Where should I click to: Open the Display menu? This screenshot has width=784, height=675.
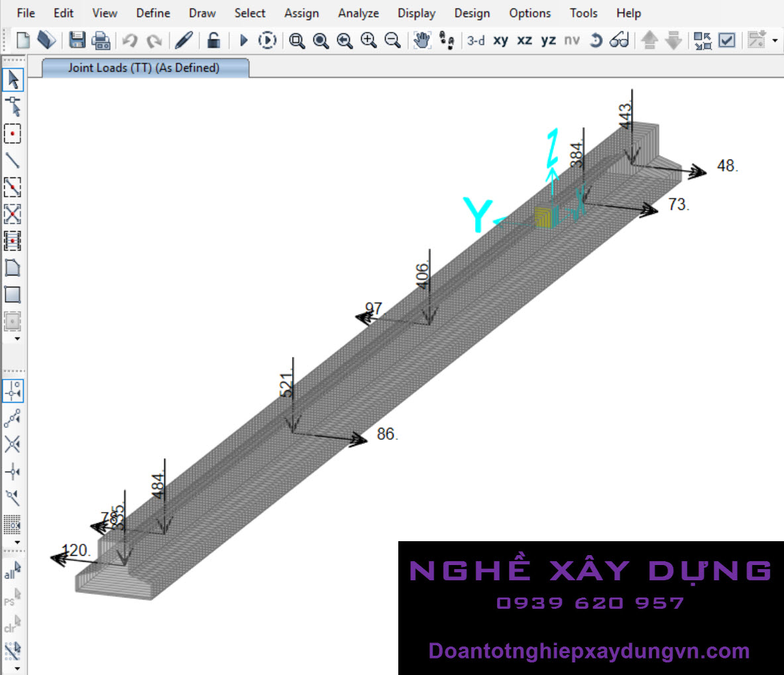[416, 13]
